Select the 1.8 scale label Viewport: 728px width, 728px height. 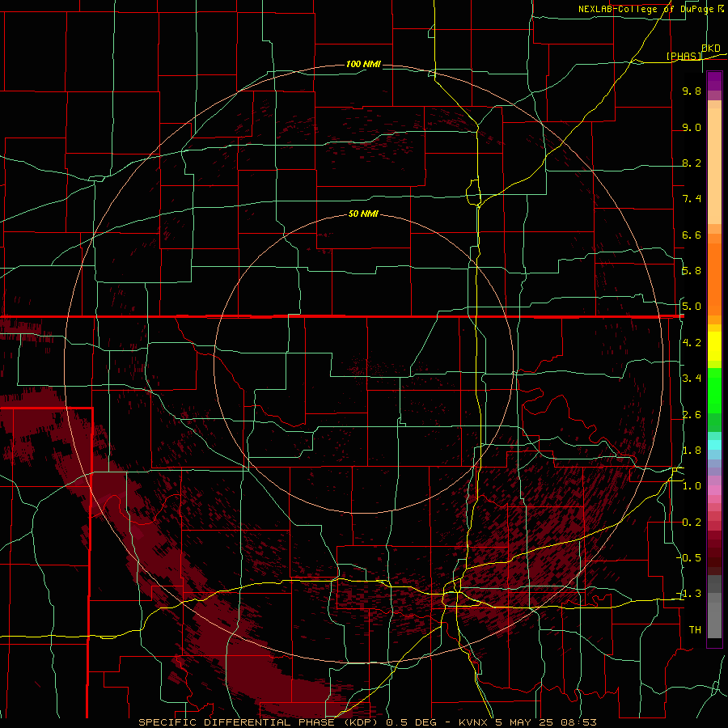[692, 451]
